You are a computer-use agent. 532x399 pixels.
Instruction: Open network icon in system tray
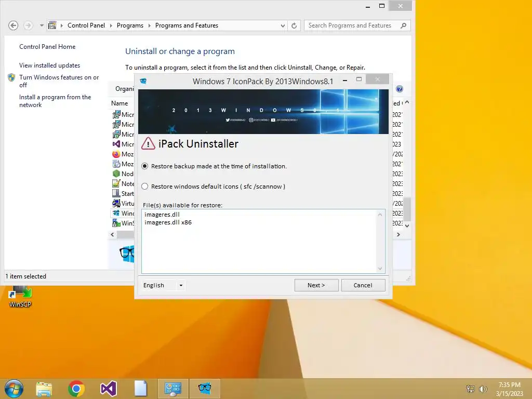[471, 389]
